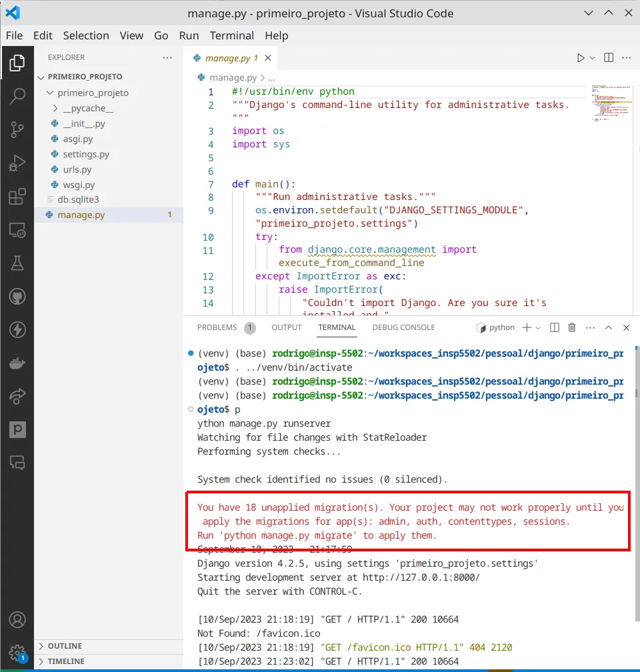Select the python terminal instance label
The height and width of the screenshot is (672, 640).
click(495, 327)
